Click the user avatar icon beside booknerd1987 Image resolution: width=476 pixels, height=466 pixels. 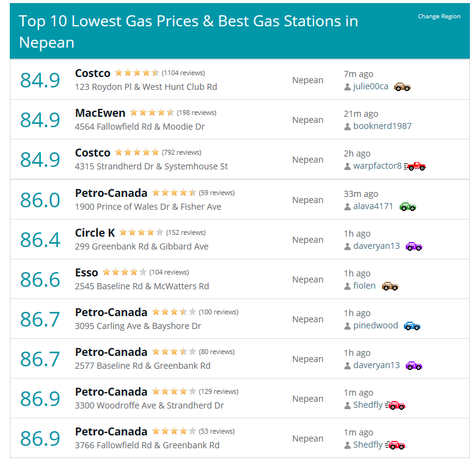[348, 127]
